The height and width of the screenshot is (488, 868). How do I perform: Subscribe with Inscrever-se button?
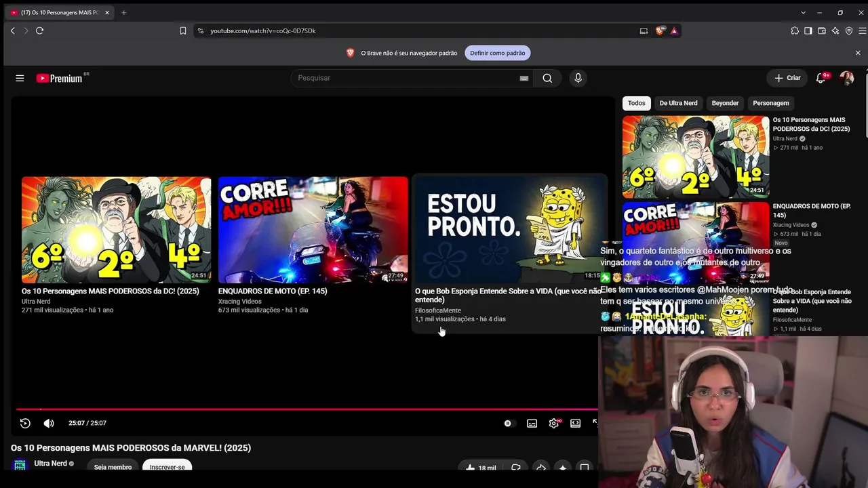click(167, 467)
